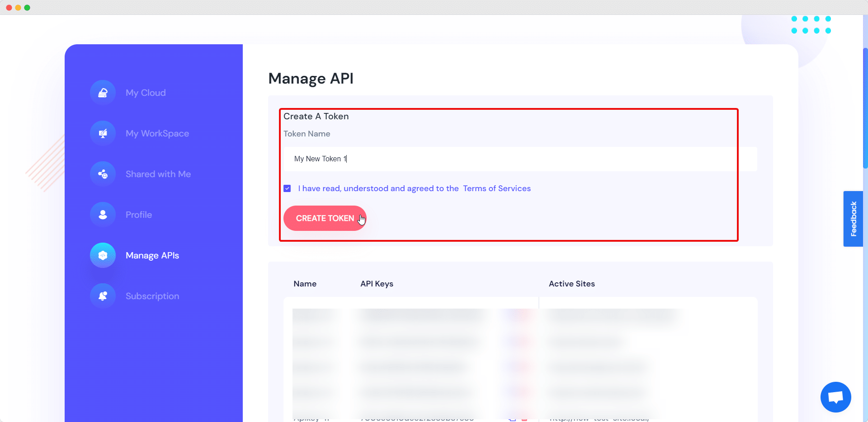868x422 pixels.
Task: Click the page vertical scrollbar
Action: point(865,108)
